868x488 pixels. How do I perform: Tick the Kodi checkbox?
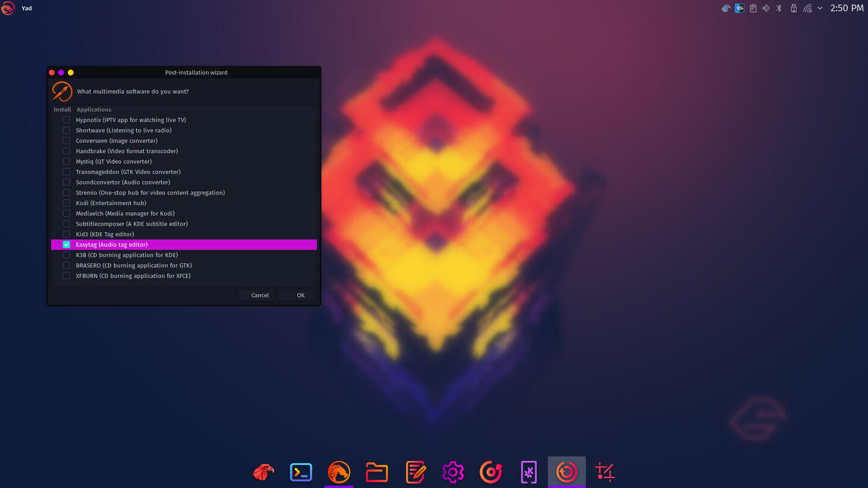(66, 203)
